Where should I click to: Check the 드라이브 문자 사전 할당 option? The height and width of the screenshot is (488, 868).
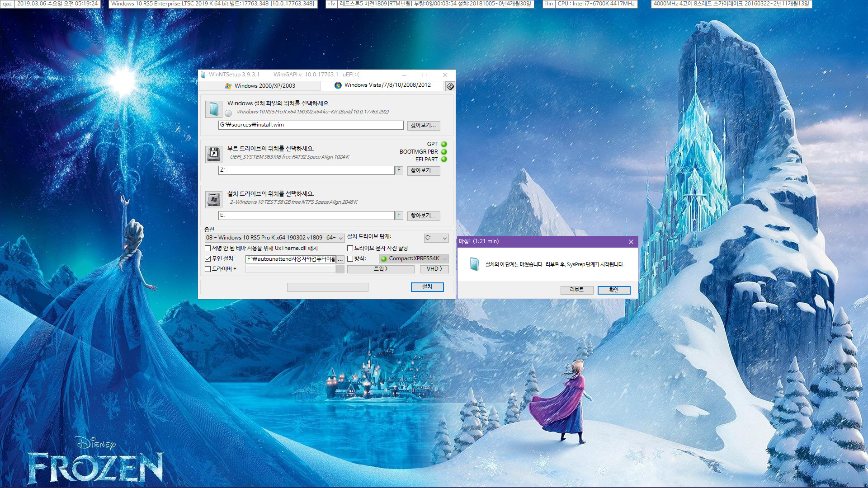pyautogui.click(x=350, y=249)
